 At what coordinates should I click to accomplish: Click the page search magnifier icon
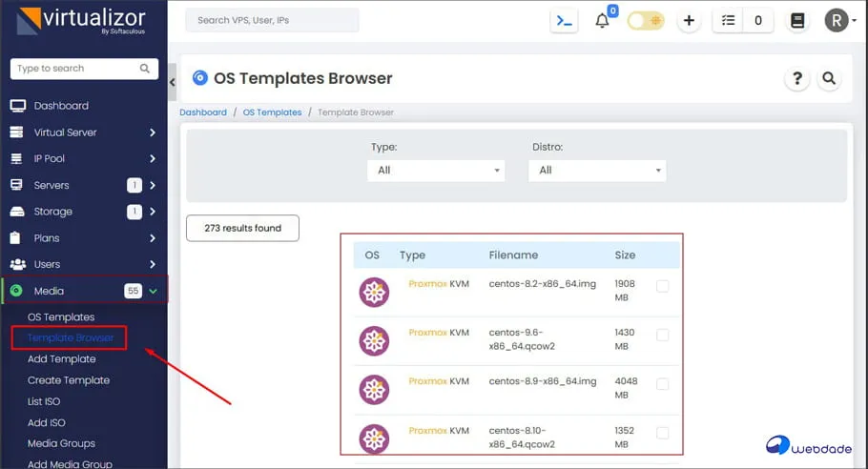tap(829, 79)
